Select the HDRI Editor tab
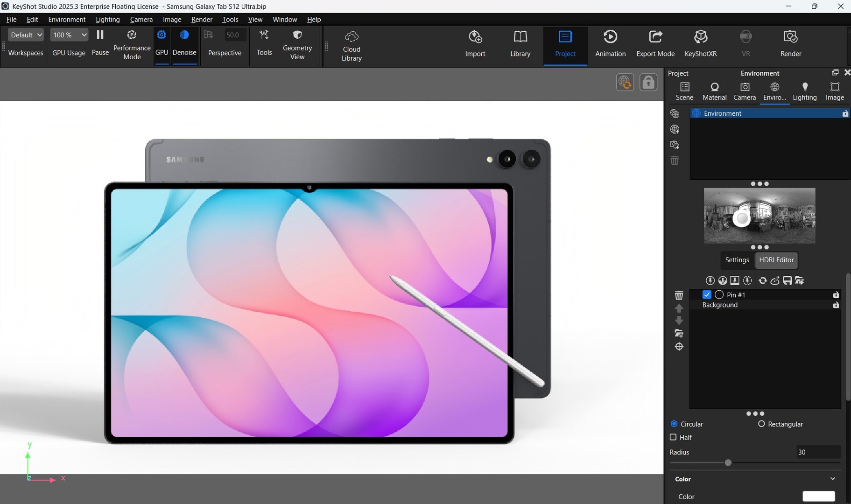This screenshot has height=504, width=851. tap(776, 260)
